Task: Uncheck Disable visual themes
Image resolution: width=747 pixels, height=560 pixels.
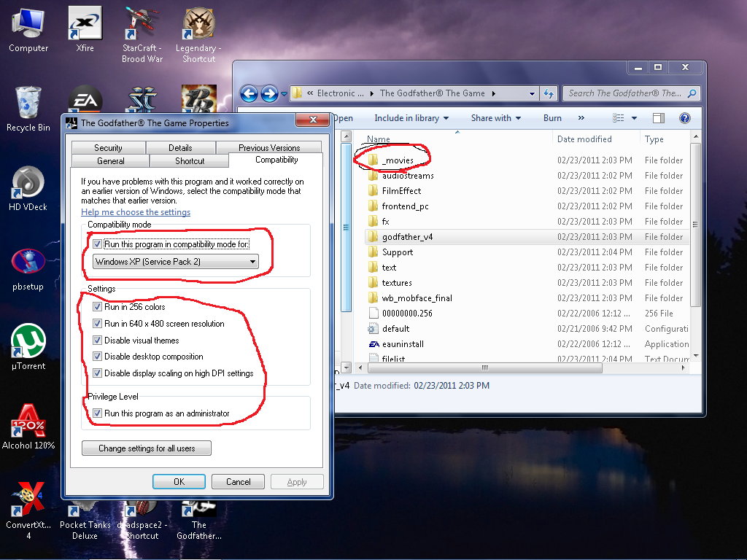Action: [x=97, y=341]
